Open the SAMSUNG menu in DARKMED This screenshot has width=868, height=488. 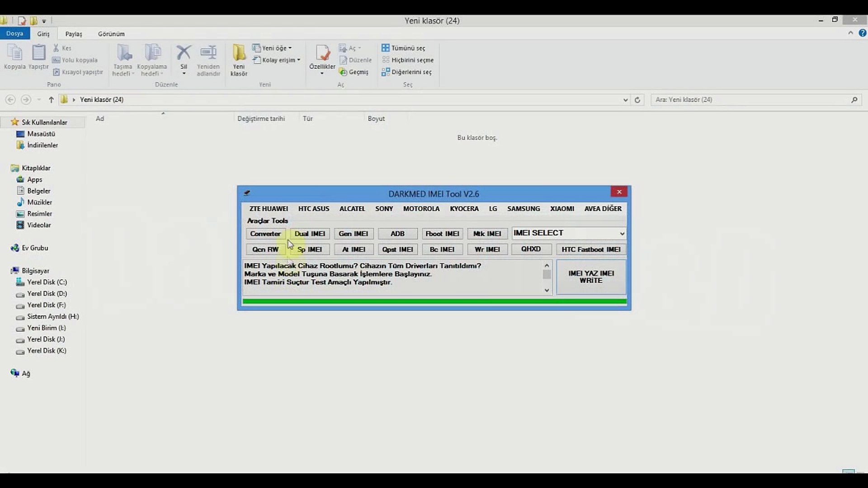523,209
